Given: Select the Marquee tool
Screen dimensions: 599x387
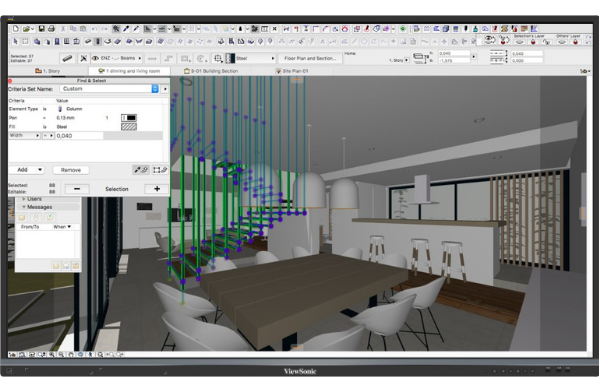Looking at the screenshot, I should point(25,41).
